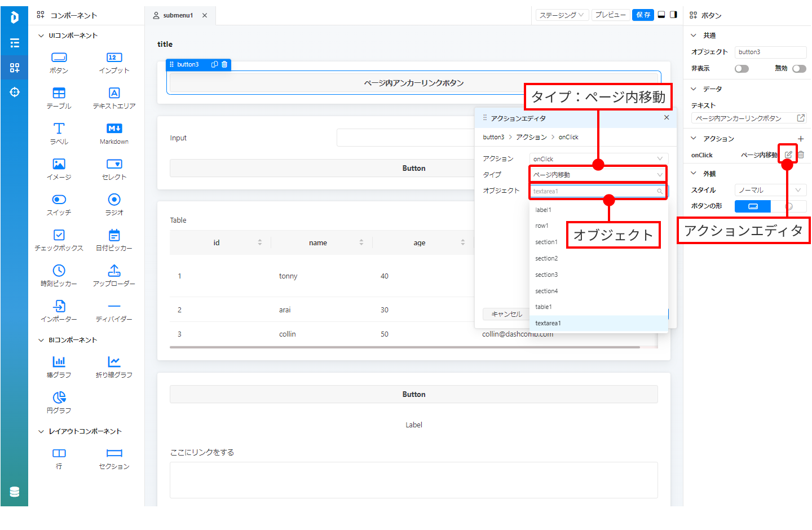Enable the disabled (無効) switch
Image resolution: width=812 pixels, height=530 pixels.
click(x=798, y=69)
